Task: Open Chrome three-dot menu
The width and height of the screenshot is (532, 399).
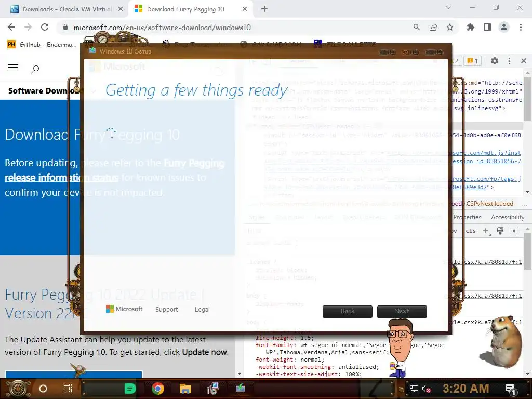Action: tap(521, 27)
